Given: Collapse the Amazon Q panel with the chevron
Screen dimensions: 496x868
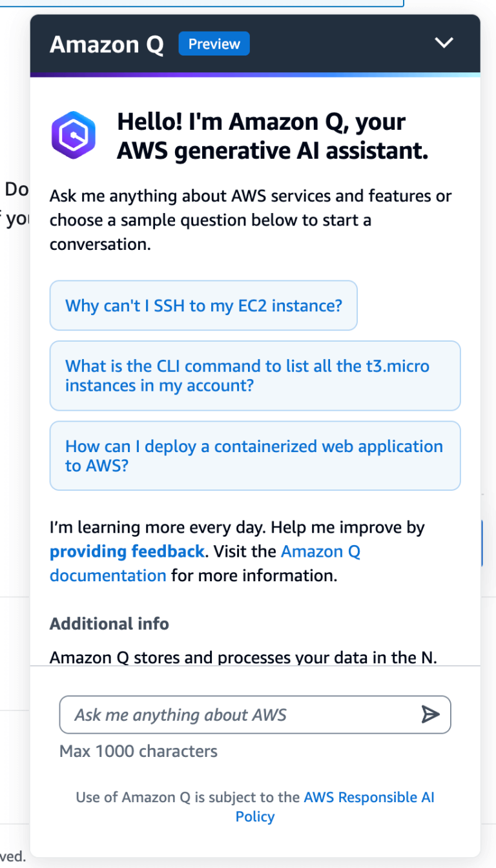Looking at the screenshot, I should click(x=444, y=43).
